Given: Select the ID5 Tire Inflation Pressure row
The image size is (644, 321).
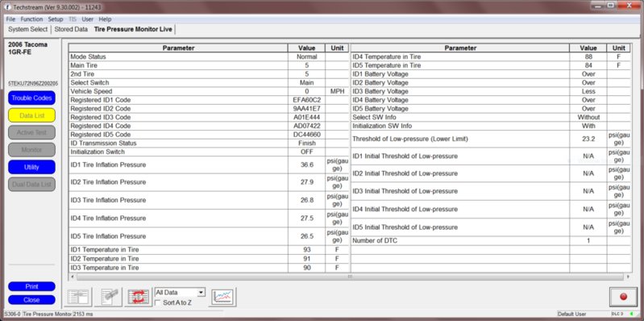Looking at the screenshot, I should pos(209,236).
